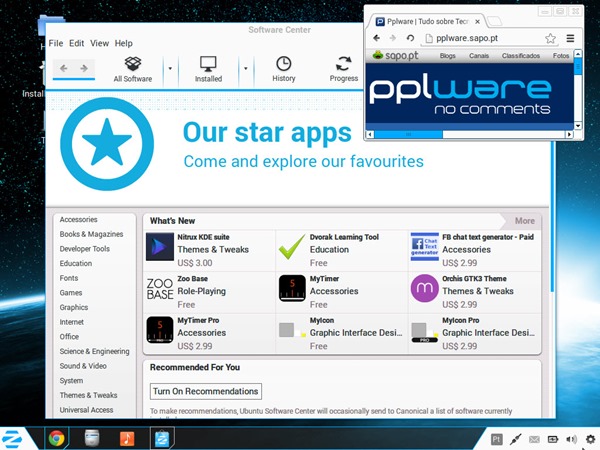The width and height of the screenshot is (600, 450).
Task: Open the Fonts category
Action: coord(69,278)
